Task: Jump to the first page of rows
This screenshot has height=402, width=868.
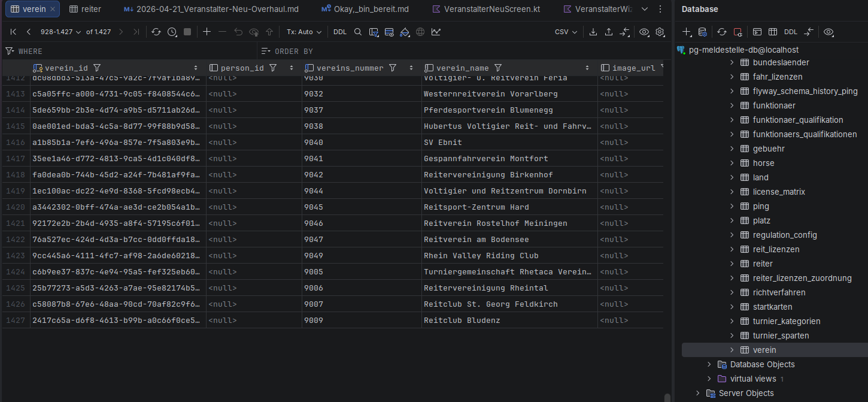Action: [x=13, y=32]
